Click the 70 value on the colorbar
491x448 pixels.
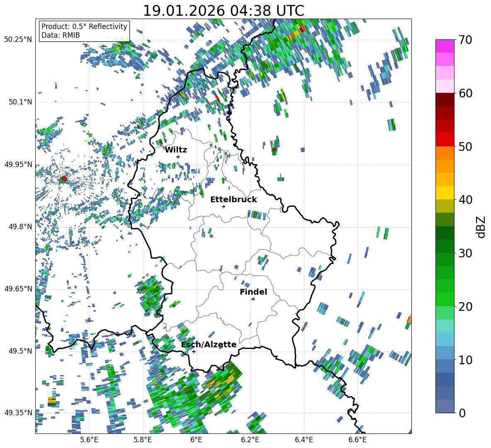pos(465,40)
